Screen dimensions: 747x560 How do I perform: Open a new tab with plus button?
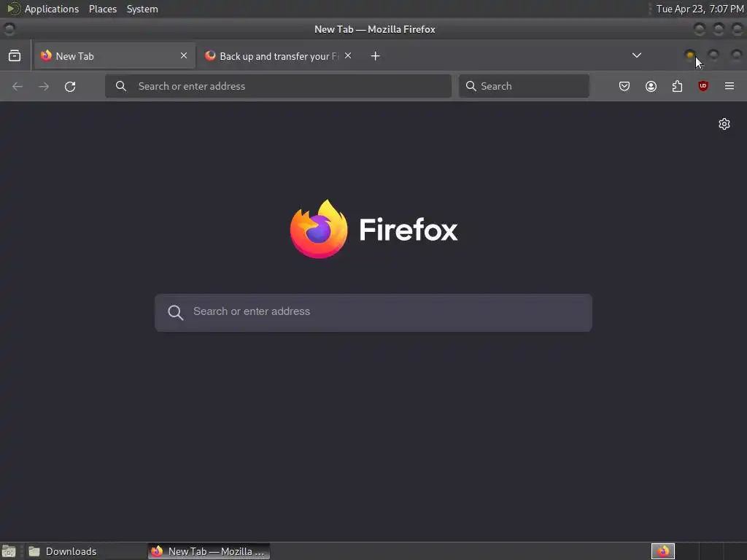pyautogui.click(x=376, y=56)
